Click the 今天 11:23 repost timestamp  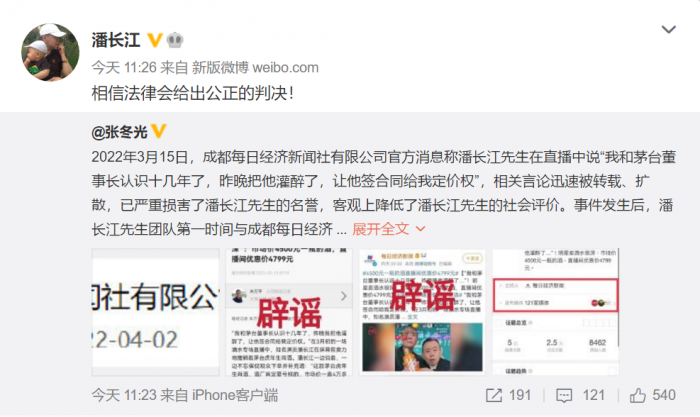pos(124,395)
